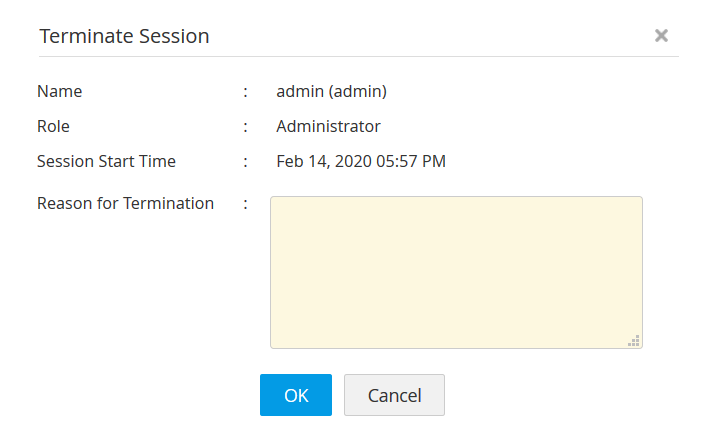Click the Name field label
The height and width of the screenshot is (440, 718).
(60, 91)
